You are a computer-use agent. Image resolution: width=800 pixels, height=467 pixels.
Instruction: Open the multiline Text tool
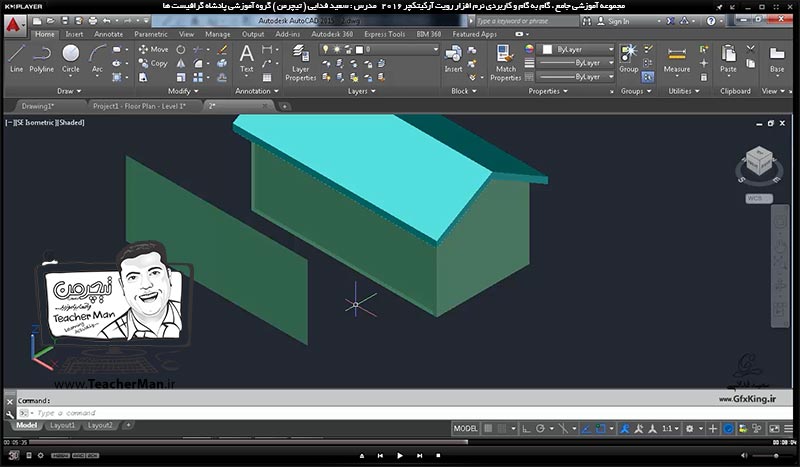tap(246, 59)
